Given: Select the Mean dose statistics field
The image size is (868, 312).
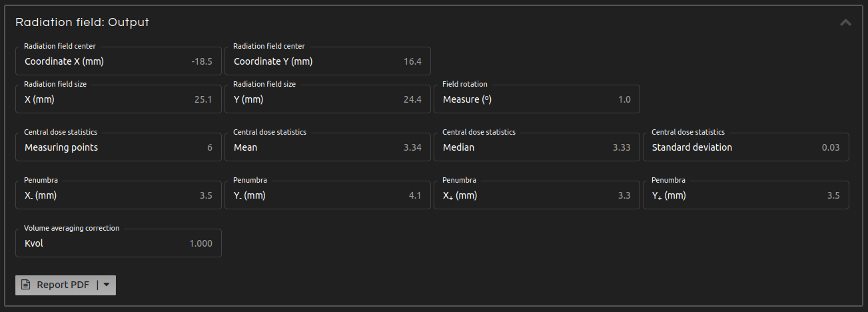Looking at the screenshot, I should pyautogui.click(x=328, y=147).
